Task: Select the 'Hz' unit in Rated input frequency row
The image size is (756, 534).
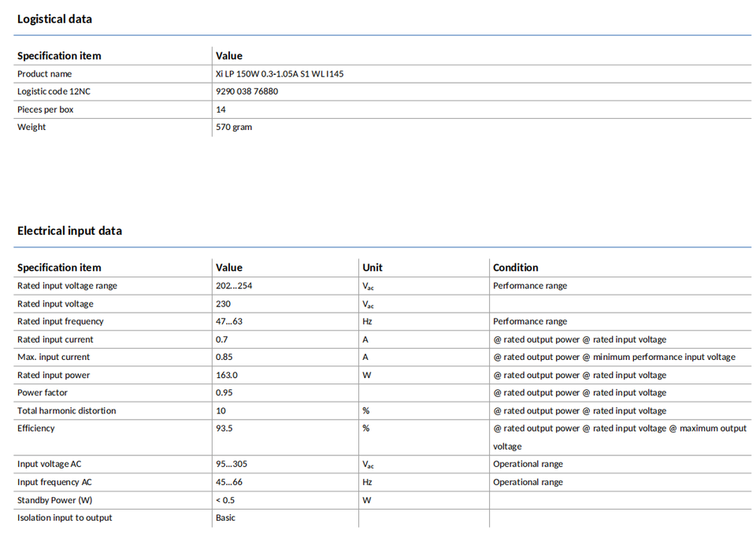Action: click(x=368, y=321)
